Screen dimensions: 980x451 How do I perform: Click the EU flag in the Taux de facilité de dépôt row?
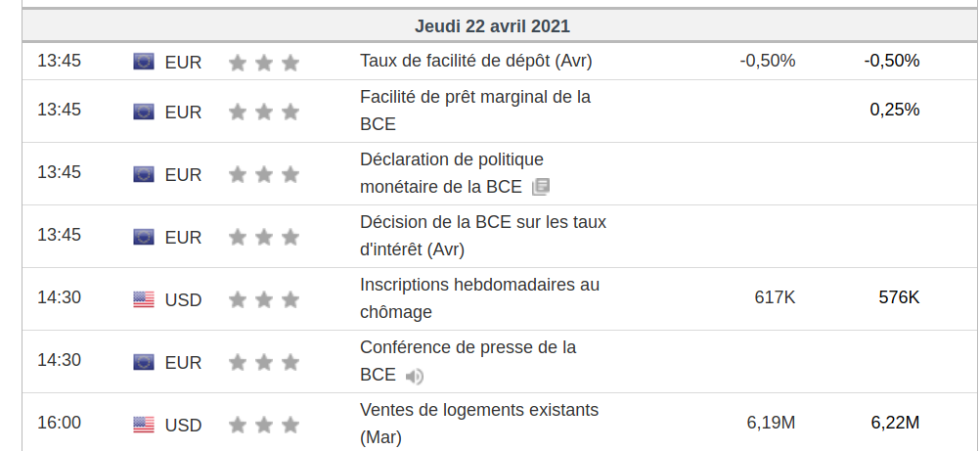[x=144, y=62]
